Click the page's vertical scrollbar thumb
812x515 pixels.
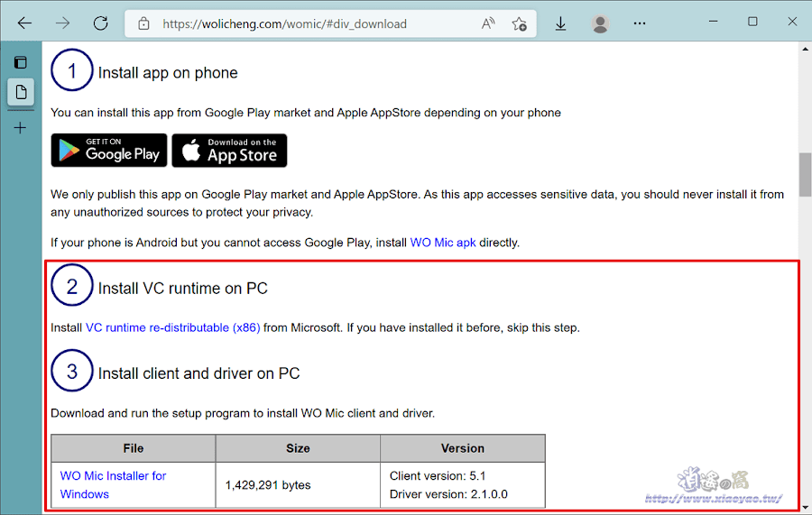click(806, 174)
